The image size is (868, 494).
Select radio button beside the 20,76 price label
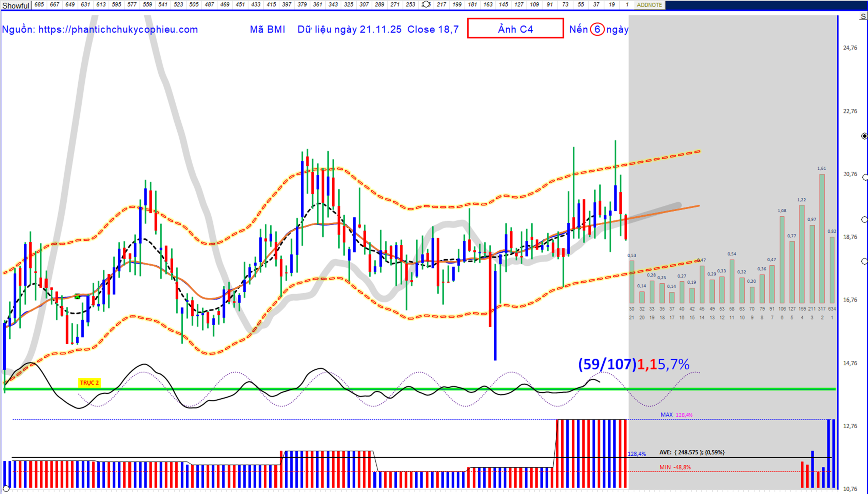click(x=865, y=178)
